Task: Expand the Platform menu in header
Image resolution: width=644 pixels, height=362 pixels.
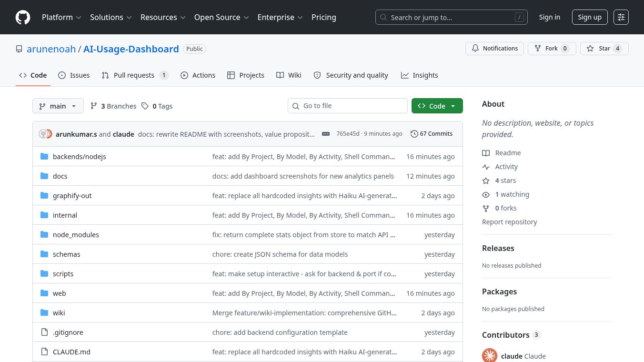Action: tap(61, 17)
